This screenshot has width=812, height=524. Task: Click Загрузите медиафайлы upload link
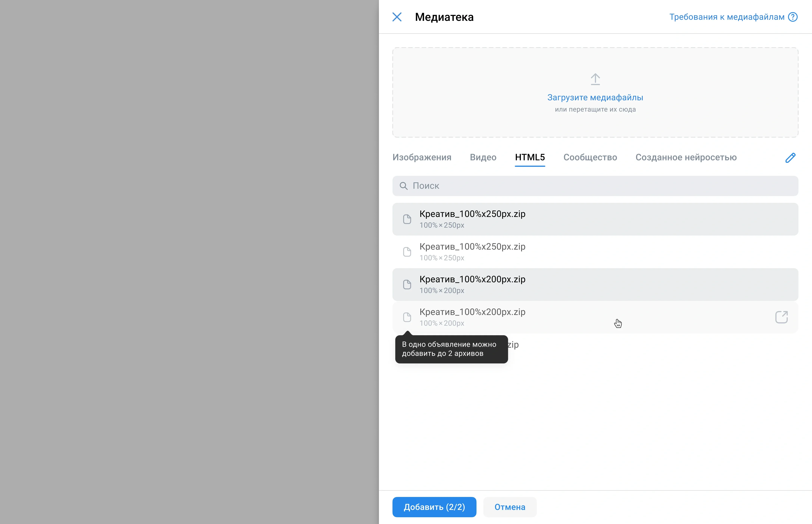point(595,98)
